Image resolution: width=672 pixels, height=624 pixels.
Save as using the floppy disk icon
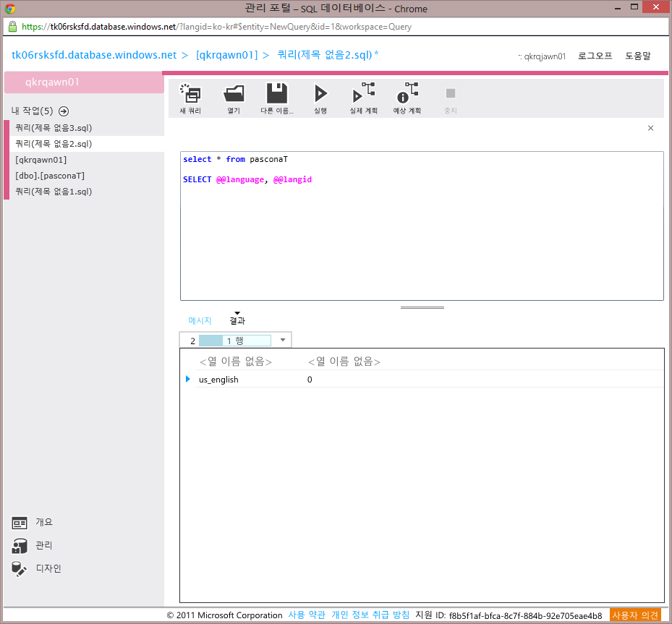pos(277,93)
